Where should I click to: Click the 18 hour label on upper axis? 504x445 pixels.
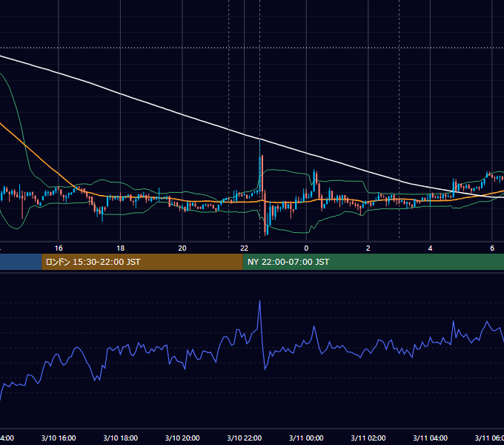[121, 248]
